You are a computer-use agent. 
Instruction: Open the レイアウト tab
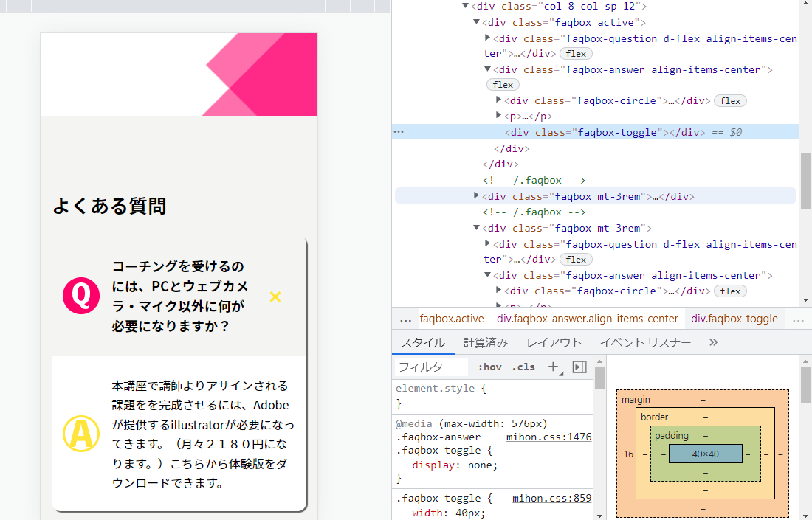554,342
